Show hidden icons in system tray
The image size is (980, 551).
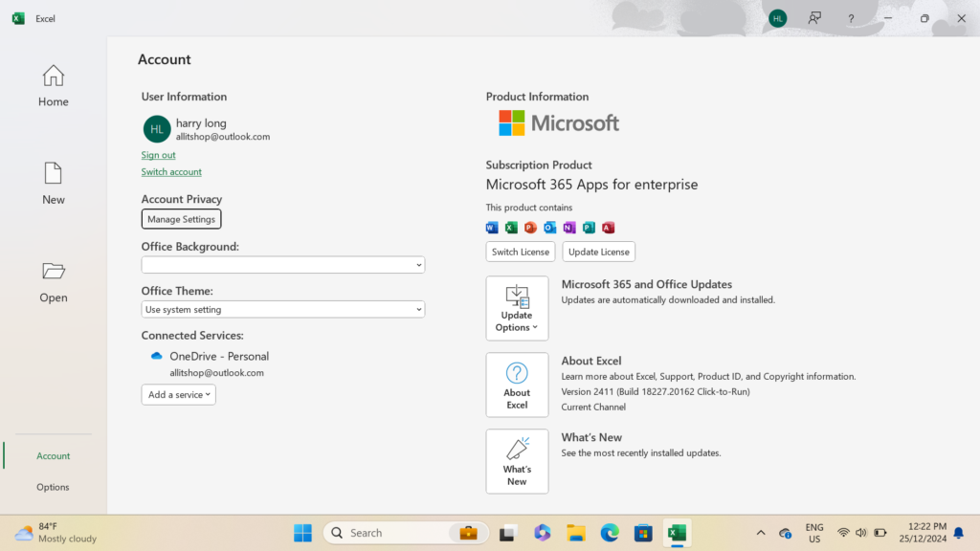761,533
